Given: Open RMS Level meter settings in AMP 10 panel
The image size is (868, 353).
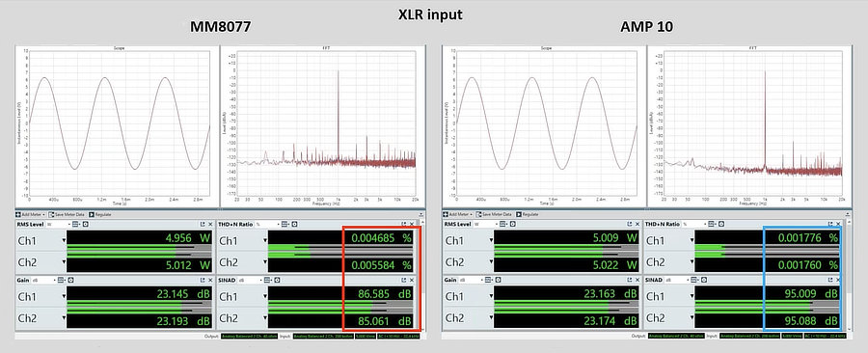Looking at the screenshot, I should 502,224.
